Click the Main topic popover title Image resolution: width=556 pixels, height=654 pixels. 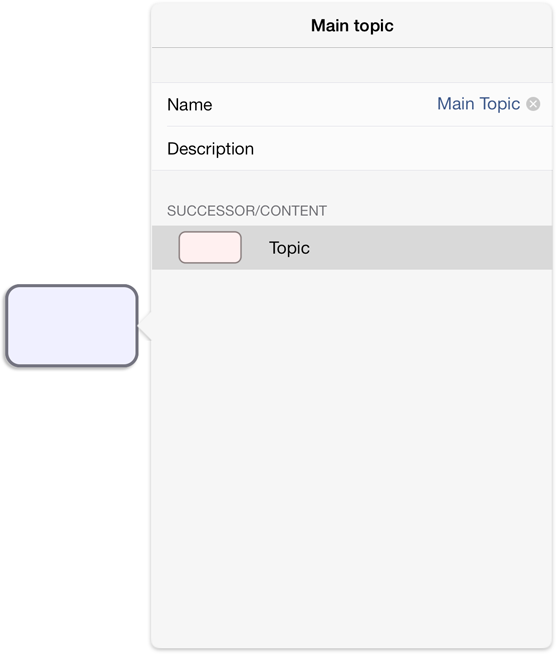[x=352, y=25]
